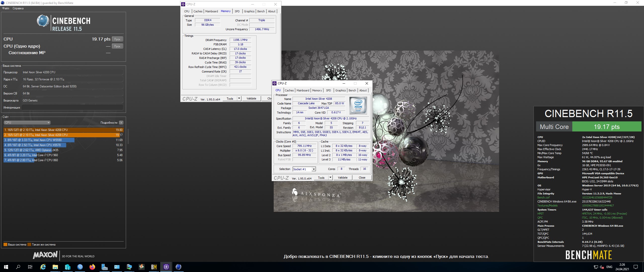Click the Intel Xeon Silver logo in CPU-Z
The image size is (644, 272).
(x=358, y=105)
